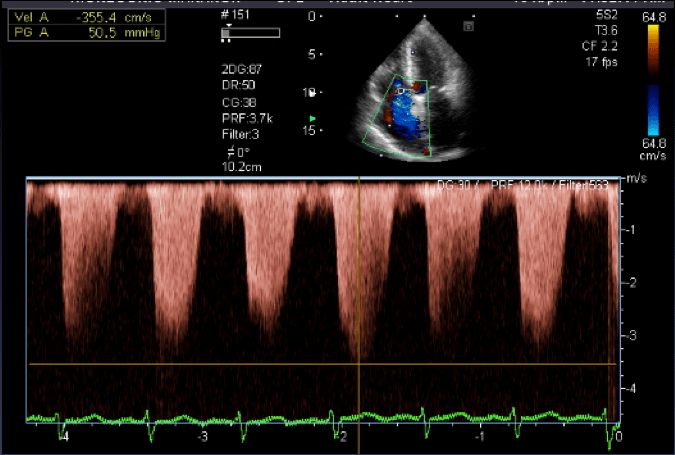This screenshot has height=455, width=675.
Task: Click the vertical yellow cursor on the spectral trace
Action: tap(359, 300)
